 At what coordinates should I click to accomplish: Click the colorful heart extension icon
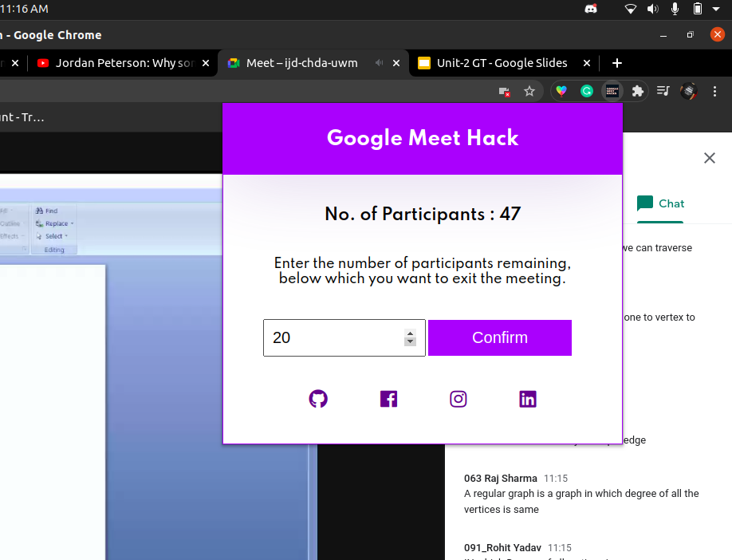click(x=561, y=91)
